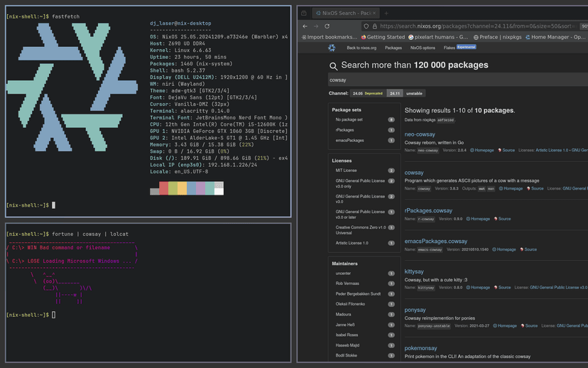This screenshot has width=588, height=368.
Task: Click the padlock icon in address bar
Action: pyautogui.click(x=374, y=26)
